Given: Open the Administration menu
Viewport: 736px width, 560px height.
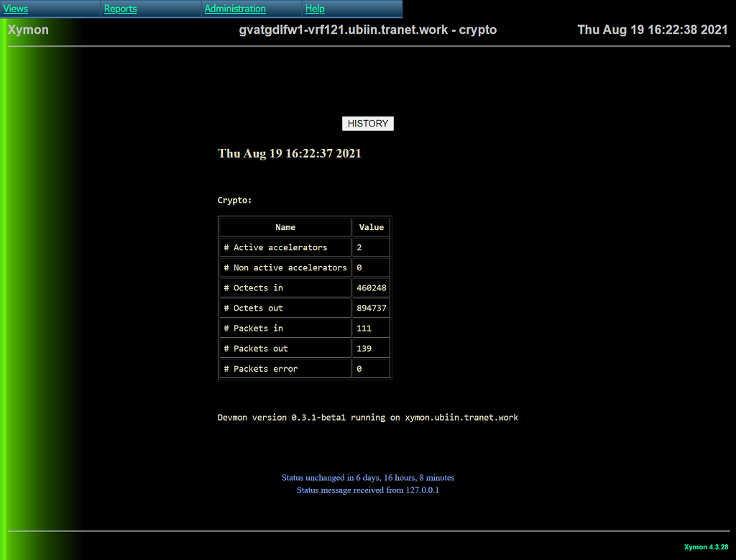Looking at the screenshot, I should pos(235,9).
